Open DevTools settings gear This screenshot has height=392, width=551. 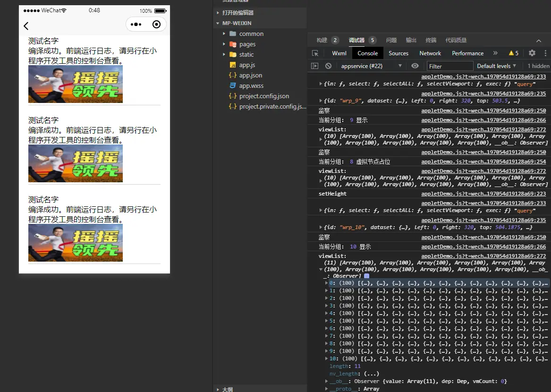pyautogui.click(x=532, y=53)
